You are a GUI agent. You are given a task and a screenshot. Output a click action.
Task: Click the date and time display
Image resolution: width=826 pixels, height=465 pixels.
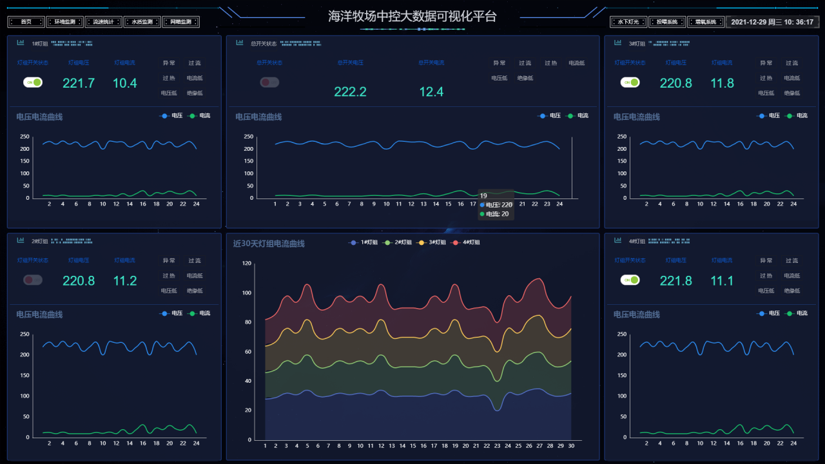pyautogui.click(x=771, y=21)
